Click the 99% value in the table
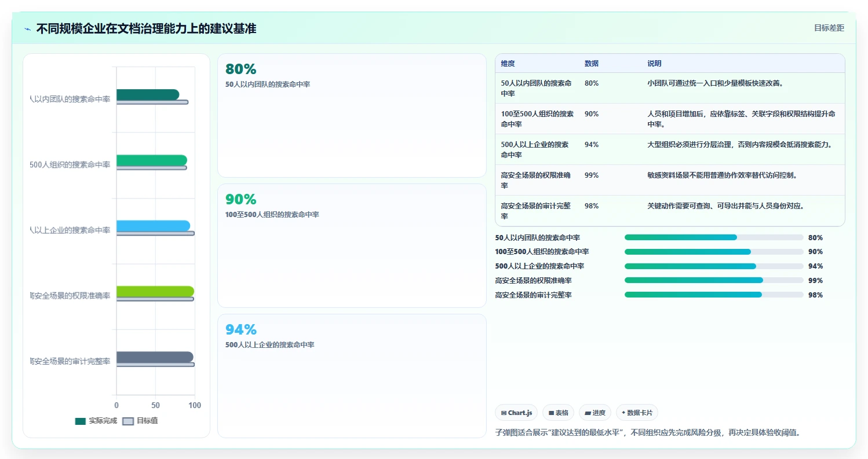This screenshot has width=868, height=459. [592, 175]
